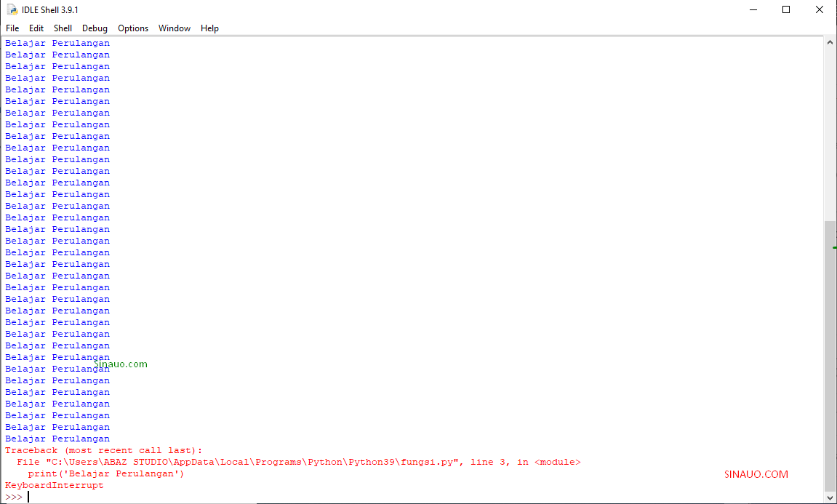Open the Debug menu
Image resolution: width=837 pixels, height=504 pixels.
[x=95, y=28]
